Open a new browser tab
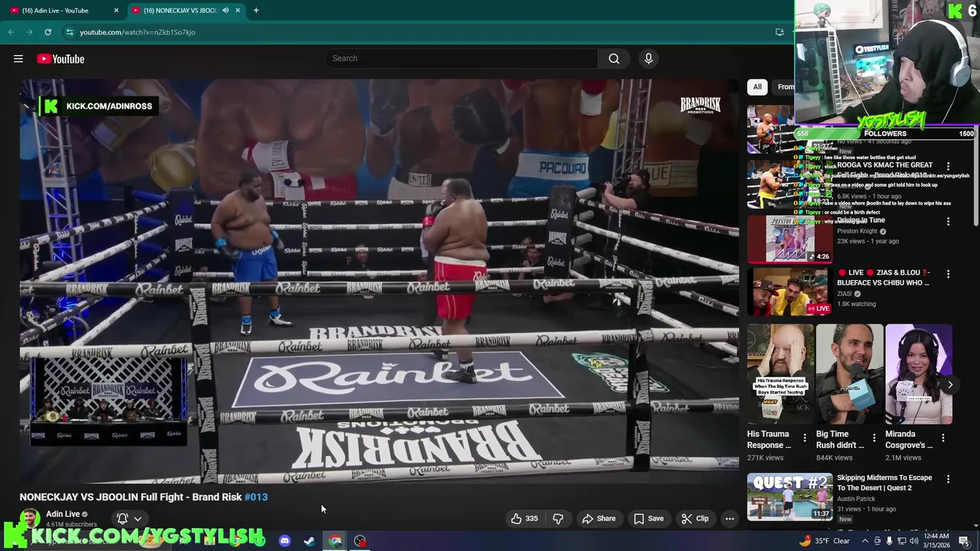The width and height of the screenshot is (980, 551). coord(256,10)
